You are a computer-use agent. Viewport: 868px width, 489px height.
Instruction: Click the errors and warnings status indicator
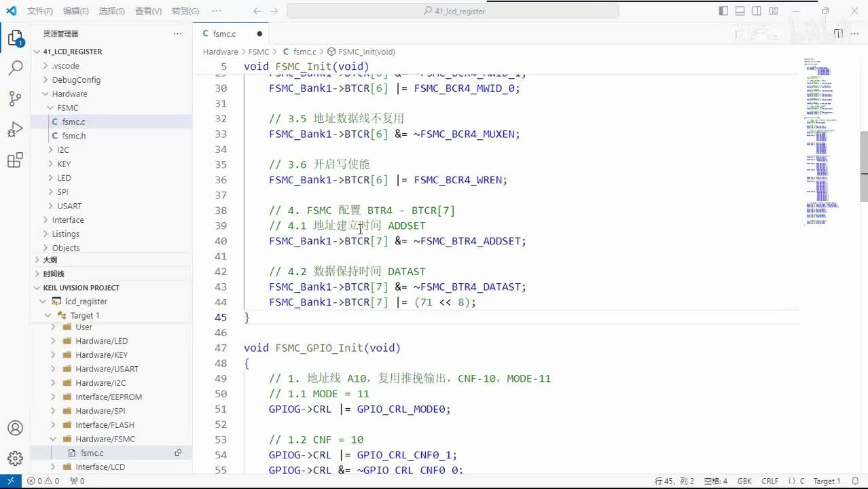(43, 481)
